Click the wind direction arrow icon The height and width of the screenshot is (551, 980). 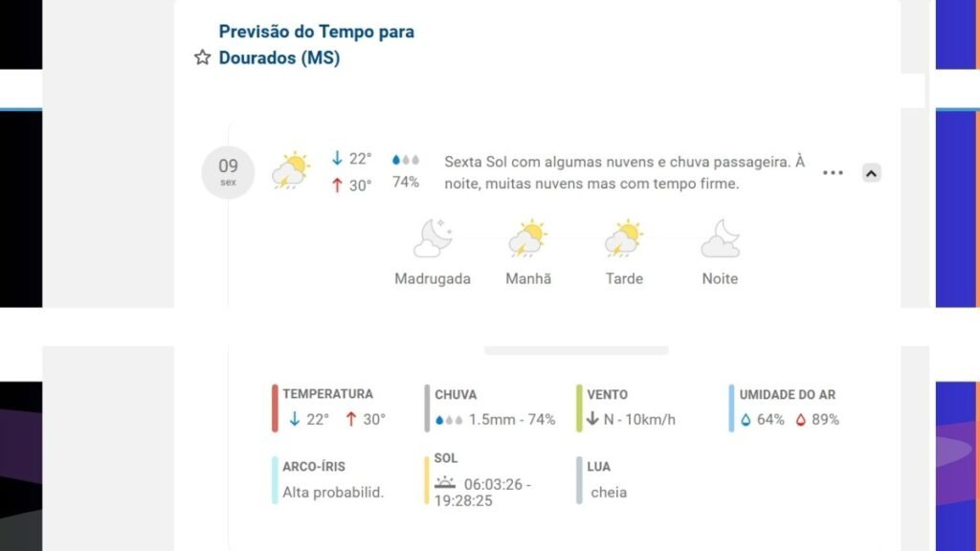pos(592,419)
